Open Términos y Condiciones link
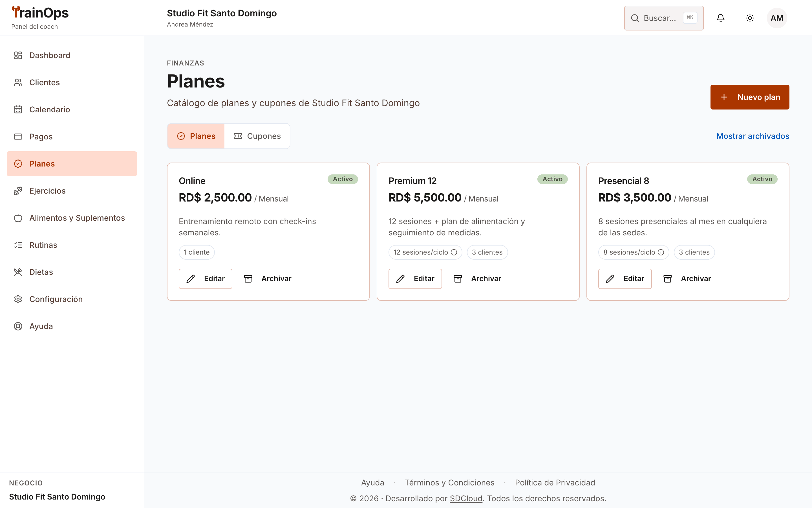 (449, 483)
